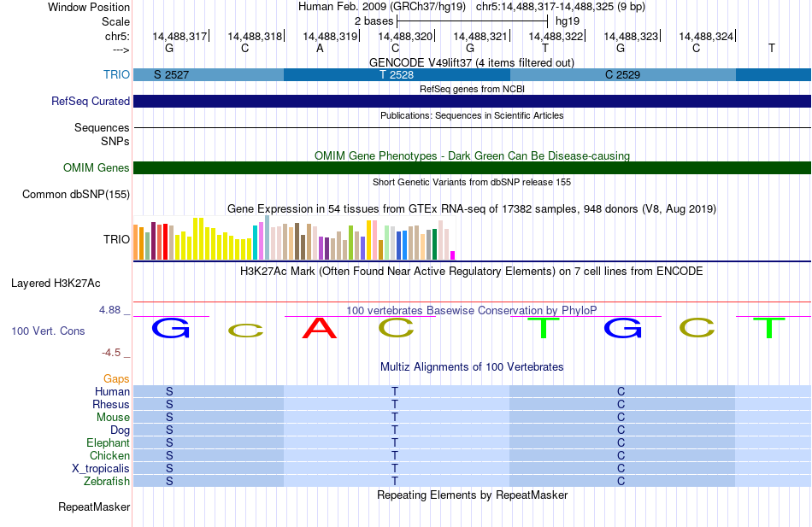Open the Short Genetic Variants dbSNP 155 title
The width and height of the screenshot is (812, 527).
click(x=472, y=182)
